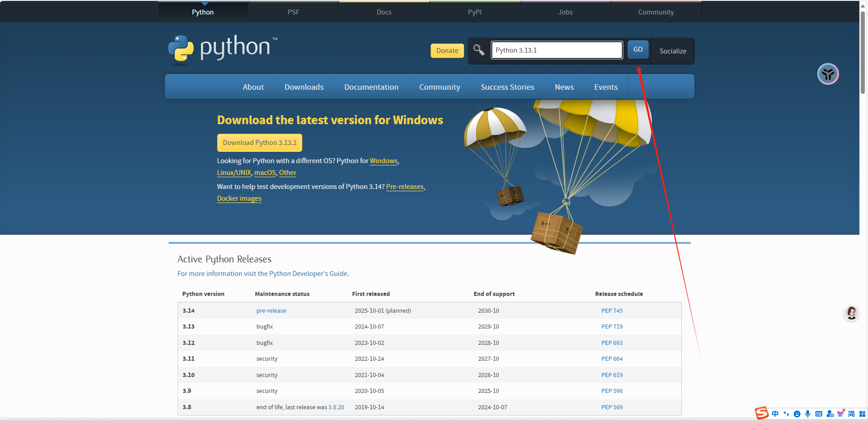Select the '2025-10-01 (planned)' cell
The height and width of the screenshot is (421, 868).
tap(383, 310)
